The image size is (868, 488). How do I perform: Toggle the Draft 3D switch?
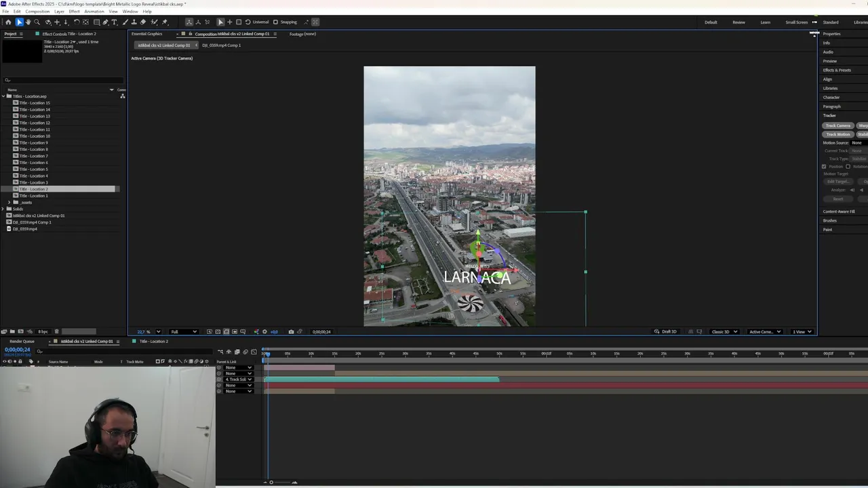point(666,332)
